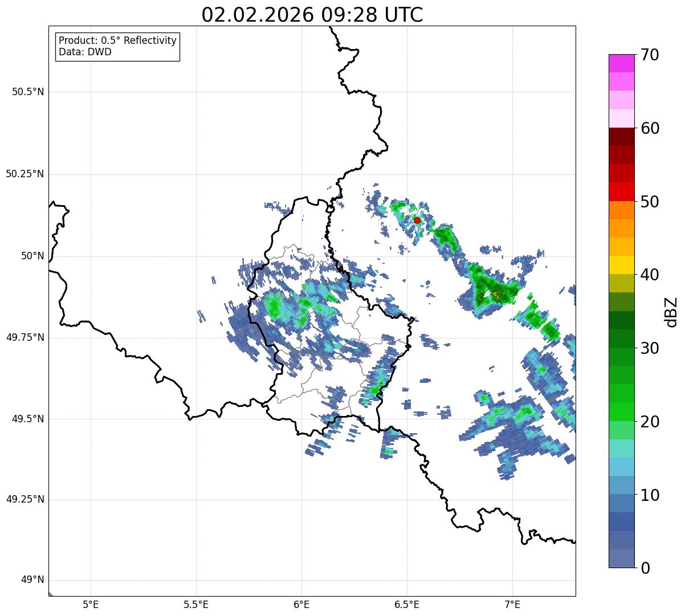The image size is (685, 616).
Task: Click the latitude label 49.5°N
Action: tap(28, 419)
